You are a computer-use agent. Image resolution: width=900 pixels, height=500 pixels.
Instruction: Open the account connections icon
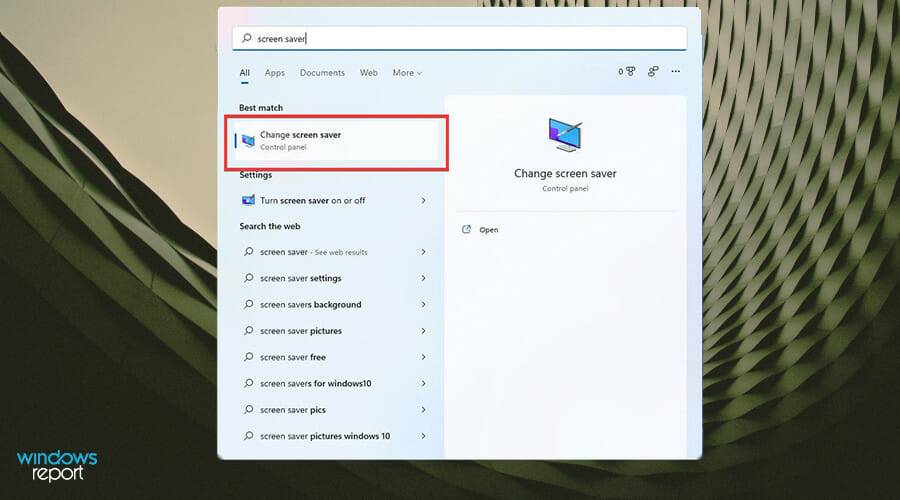(653, 72)
